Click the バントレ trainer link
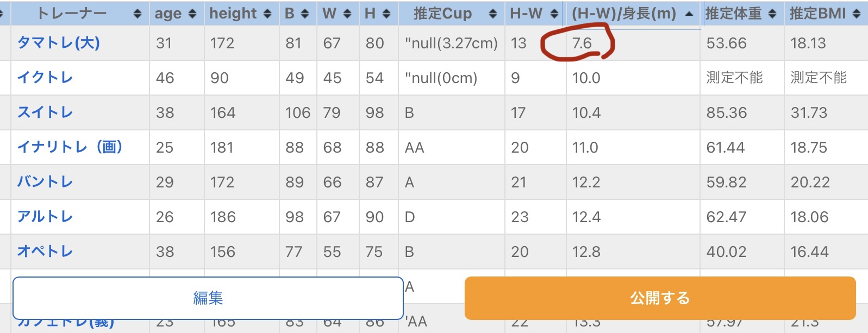The width and height of the screenshot is (868, 333). (45, 181)
